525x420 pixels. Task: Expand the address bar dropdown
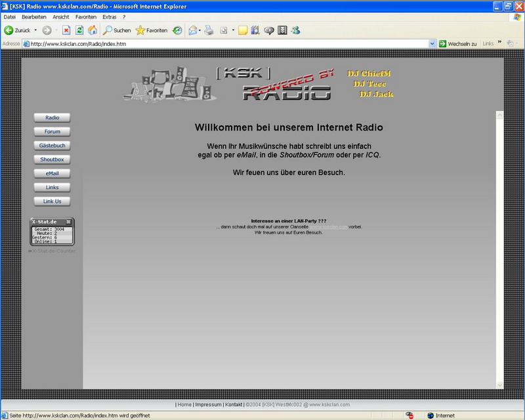[432, 44]
